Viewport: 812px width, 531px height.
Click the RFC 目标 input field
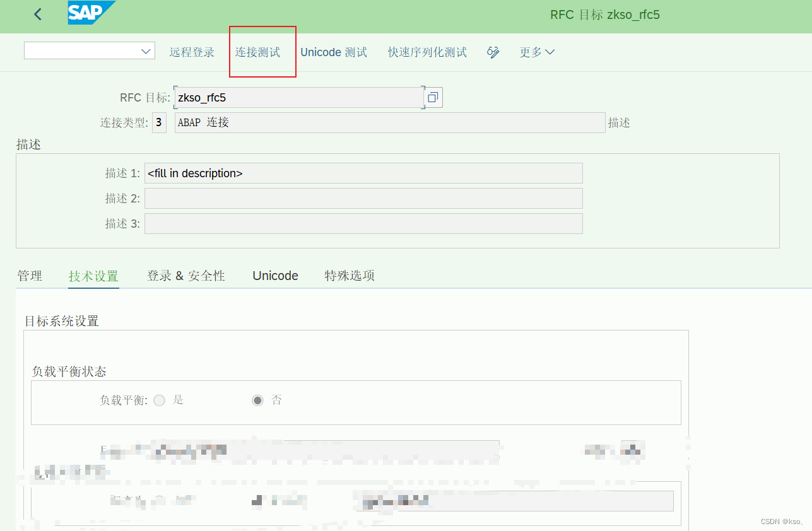coord(298,98)
